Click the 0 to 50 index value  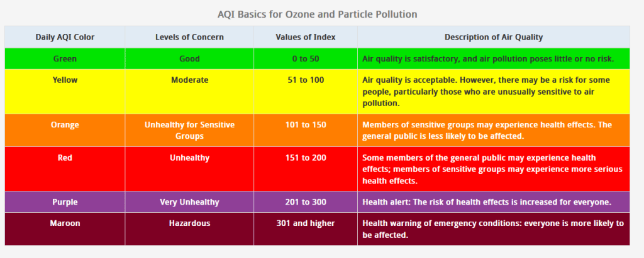[x=306, y=59]
